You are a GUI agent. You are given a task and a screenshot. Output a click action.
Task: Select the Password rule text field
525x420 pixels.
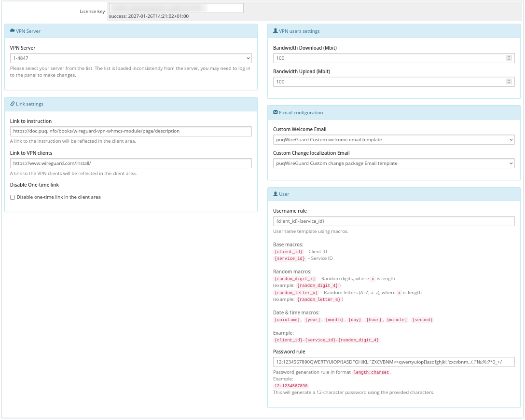[393, 362]
